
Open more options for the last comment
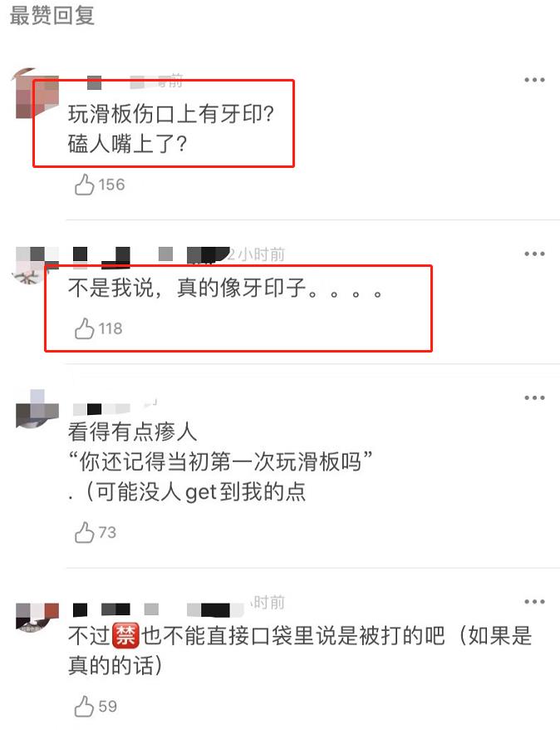pos(534,602)
